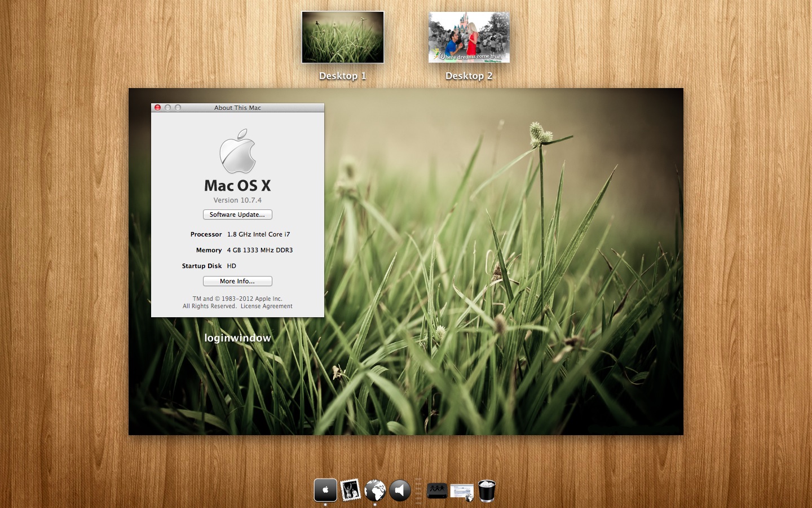Switch to the Desktop 1 space thumbnail

tap(343, 37)
